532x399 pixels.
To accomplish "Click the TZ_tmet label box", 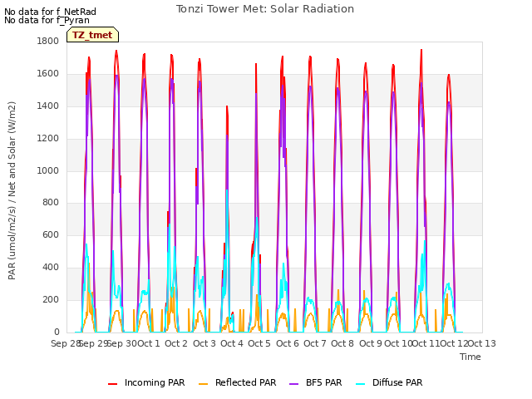I will [92, 35].
